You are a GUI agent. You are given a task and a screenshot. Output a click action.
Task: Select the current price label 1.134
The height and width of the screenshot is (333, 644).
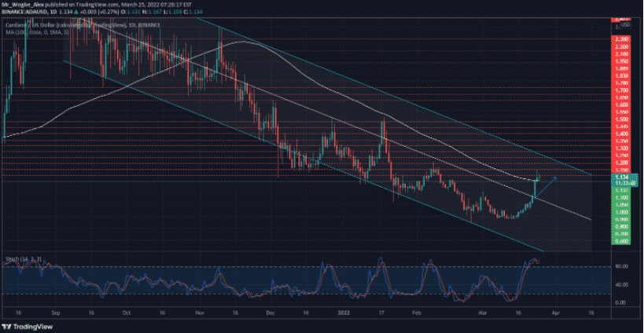point(621,177)
